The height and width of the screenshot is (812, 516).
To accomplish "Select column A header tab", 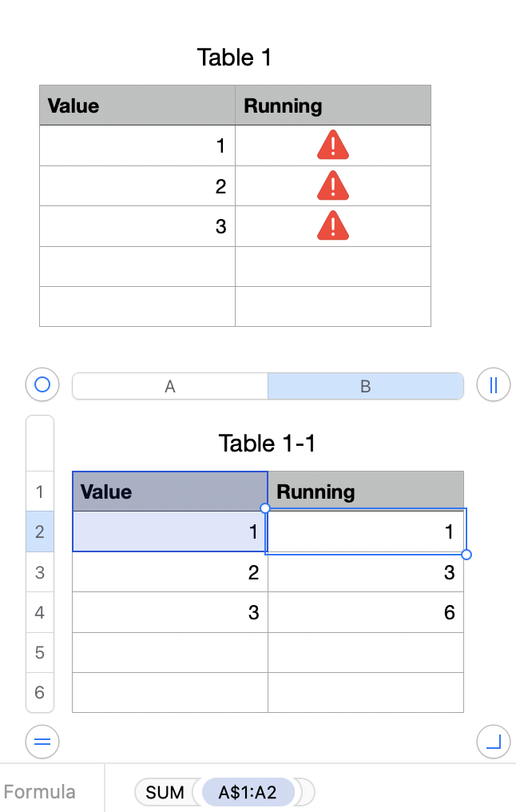I will tap(170, 386).
